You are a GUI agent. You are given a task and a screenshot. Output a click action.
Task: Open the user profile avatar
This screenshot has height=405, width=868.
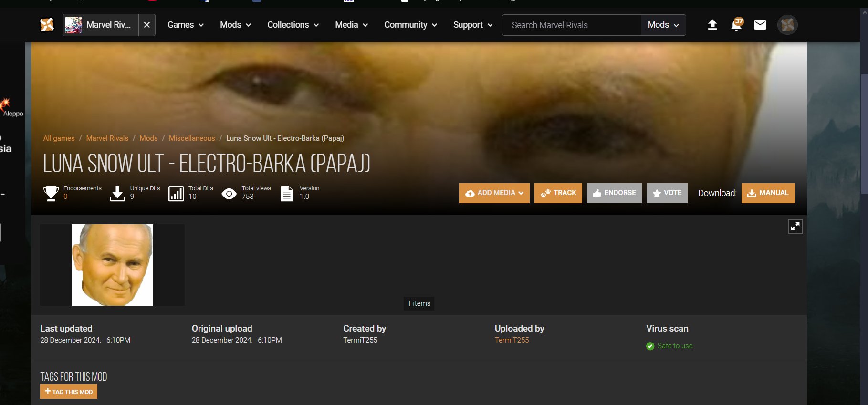click(x=788, y=25)
